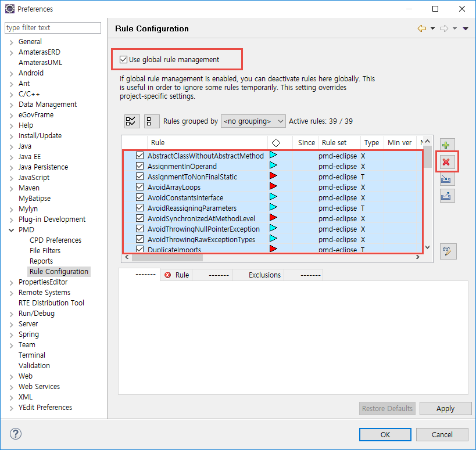Image resolution: width=476 pixels, height=450 pixels.
Task: Open the rule designer pencil icon
Action: (x=448, y=251)
